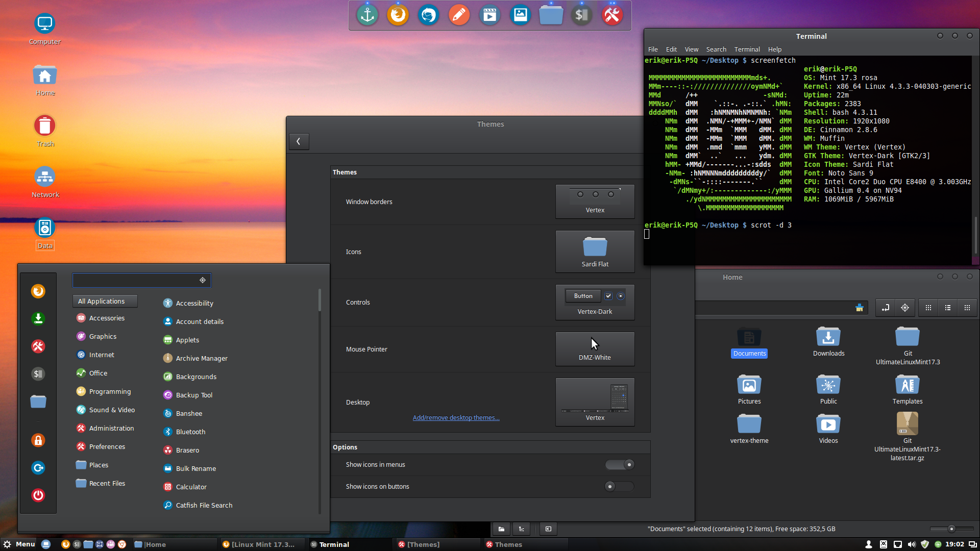
Task: Switch to the Linux Mint 17.3 Firefox taskbar entry
Action: (263, 544)
